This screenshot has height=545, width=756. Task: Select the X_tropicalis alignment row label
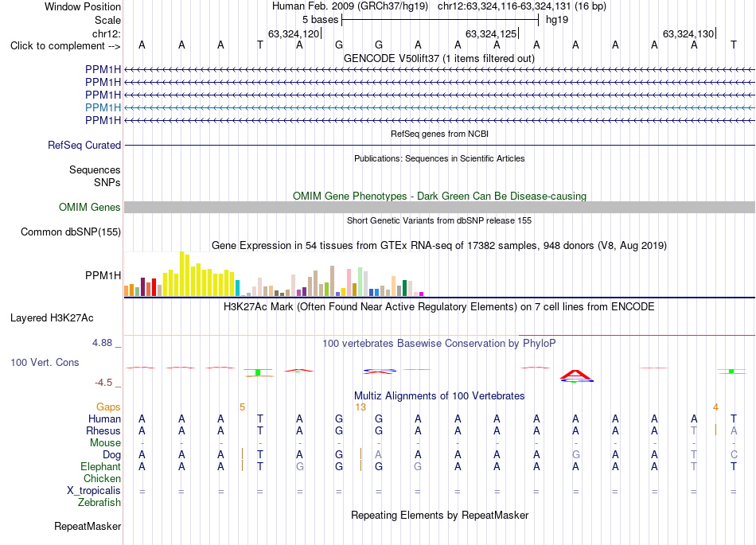pos(94,491)
